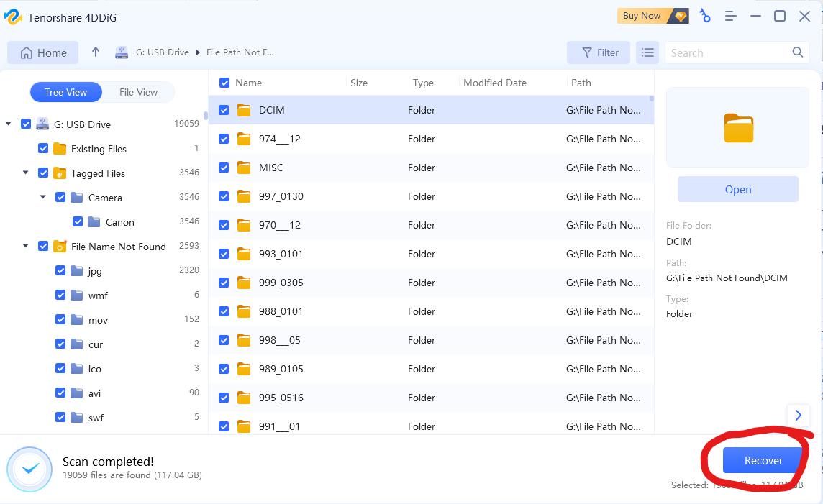Click the up-arrow parent folder icon

click(x=96, y=52)
